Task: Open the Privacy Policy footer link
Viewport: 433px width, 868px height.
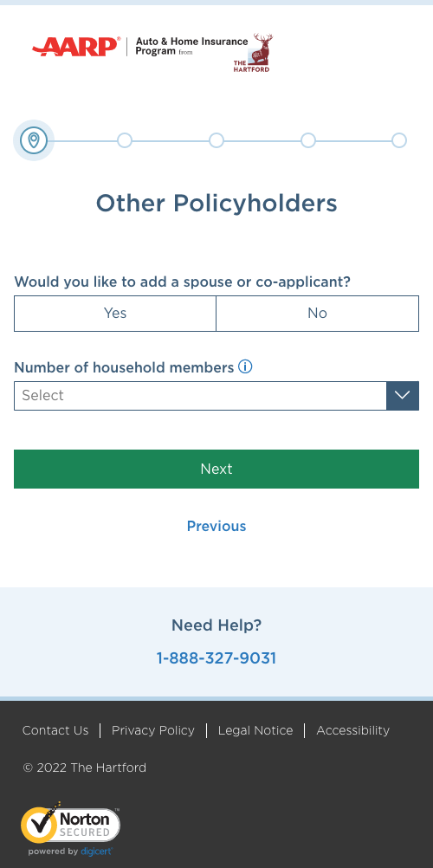Action: pos(152,730)
